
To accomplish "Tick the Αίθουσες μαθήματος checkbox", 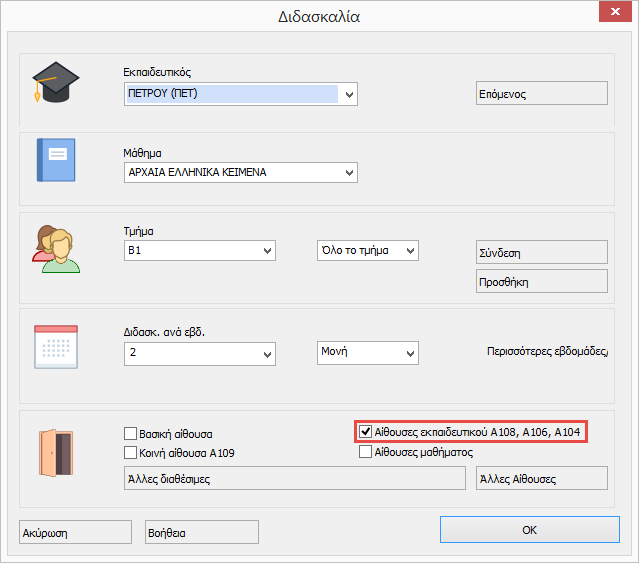I will coord(366,452).
